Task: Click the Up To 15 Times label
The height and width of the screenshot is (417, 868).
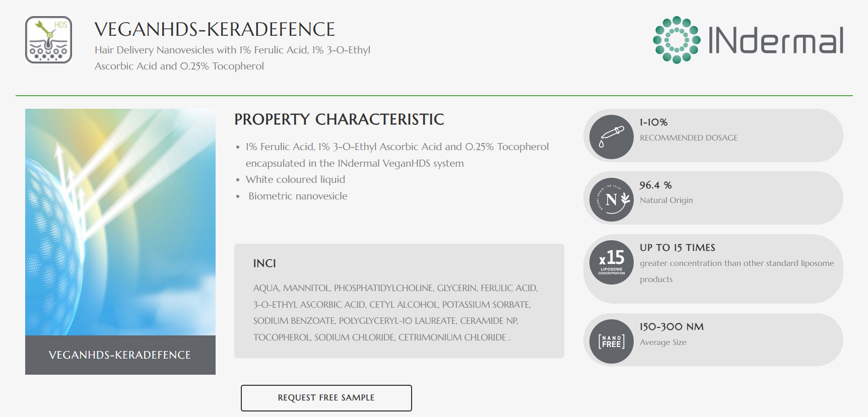Action: (x=677, y=248)
